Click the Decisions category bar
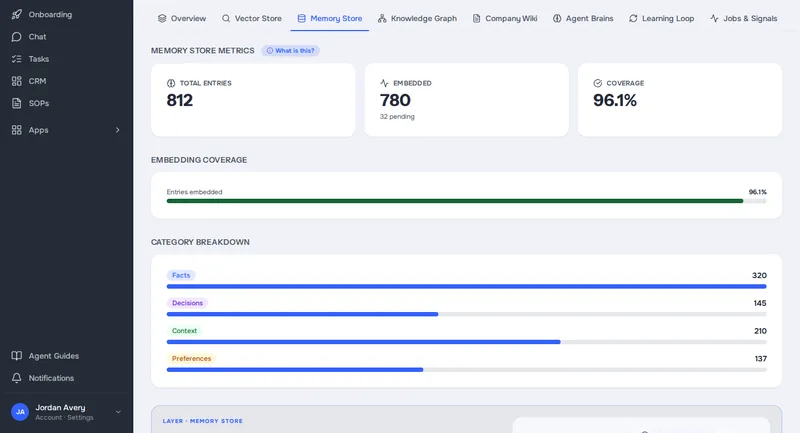The image size is (800, 433). tap(466, 314)
